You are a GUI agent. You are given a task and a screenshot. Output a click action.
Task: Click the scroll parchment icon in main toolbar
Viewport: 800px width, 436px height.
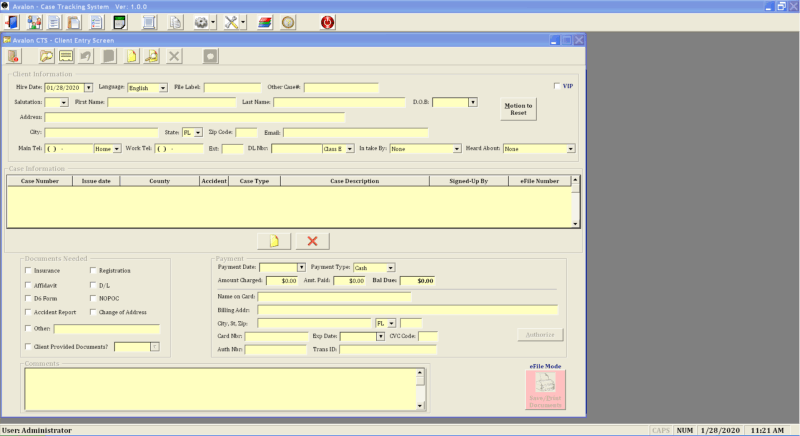pyautogui.click(x=149, y=22)
